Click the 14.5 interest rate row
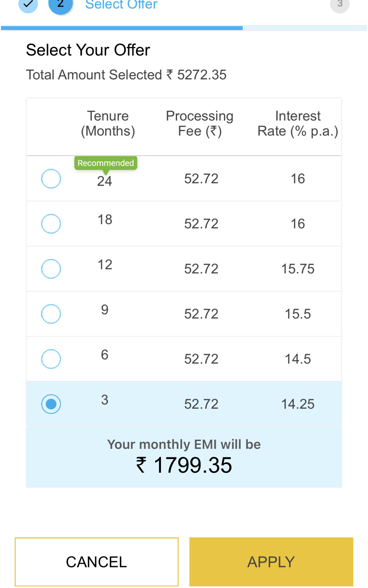The image size is (368, 588). (x=184, y=359)
